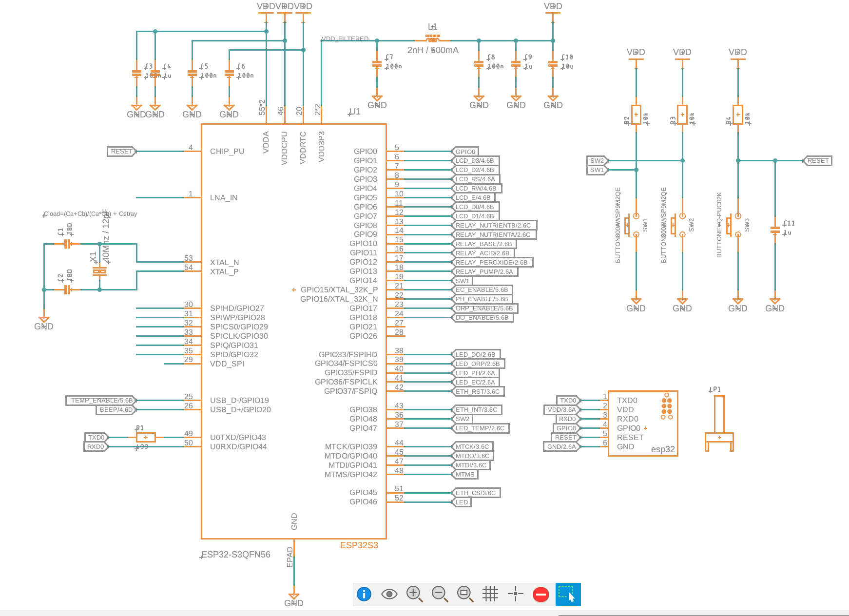The image size is (849, 616).
Task: Open the Info tool in bottom toolbar
Action: [364, 594]
